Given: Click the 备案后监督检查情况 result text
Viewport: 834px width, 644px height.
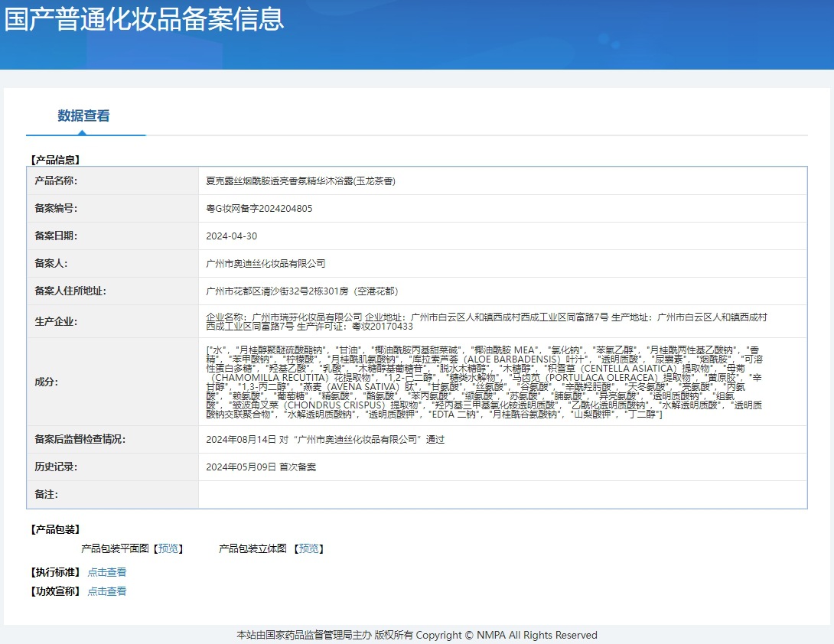Looking at the screenshot, I should (325, 440).
